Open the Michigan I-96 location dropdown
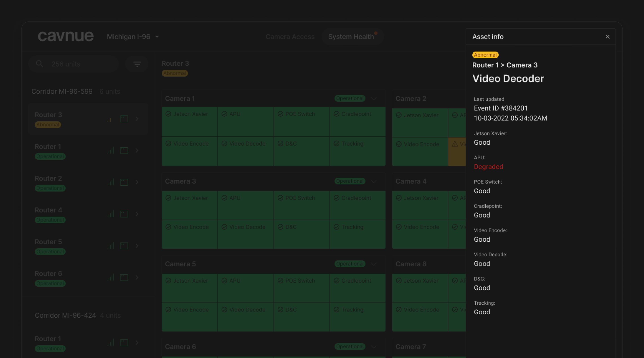This screenshot has height=358, width=644. tap(133, 37)
